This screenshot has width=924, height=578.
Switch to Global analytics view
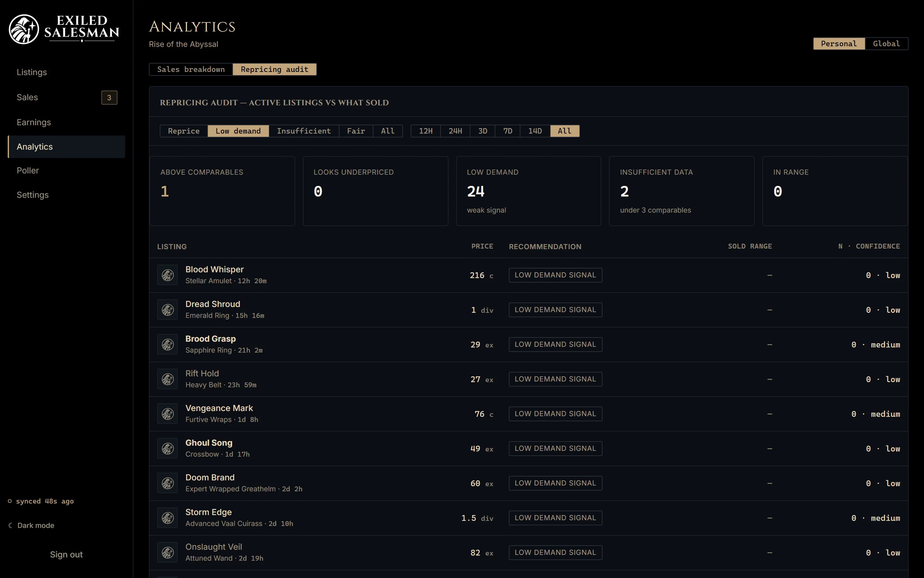(x=886, y=44)
